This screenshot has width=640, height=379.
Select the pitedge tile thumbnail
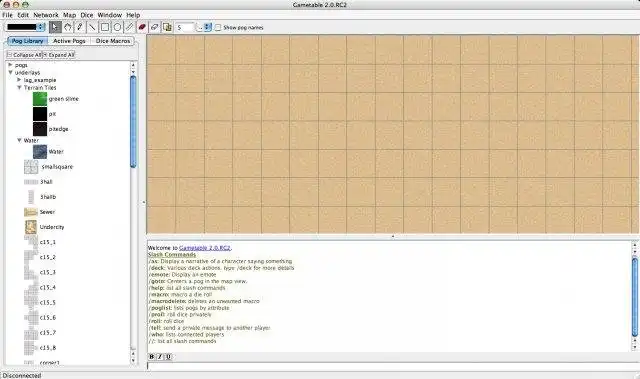pos(40,129)
